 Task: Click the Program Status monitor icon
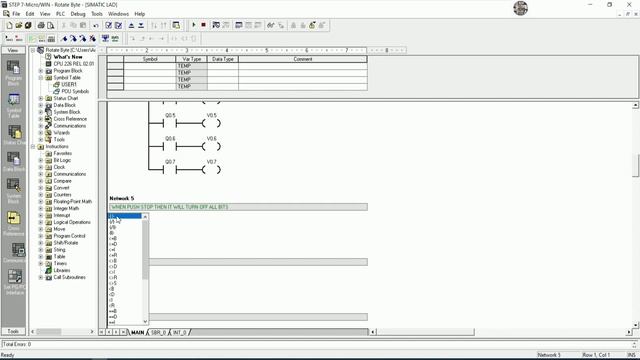216,25
